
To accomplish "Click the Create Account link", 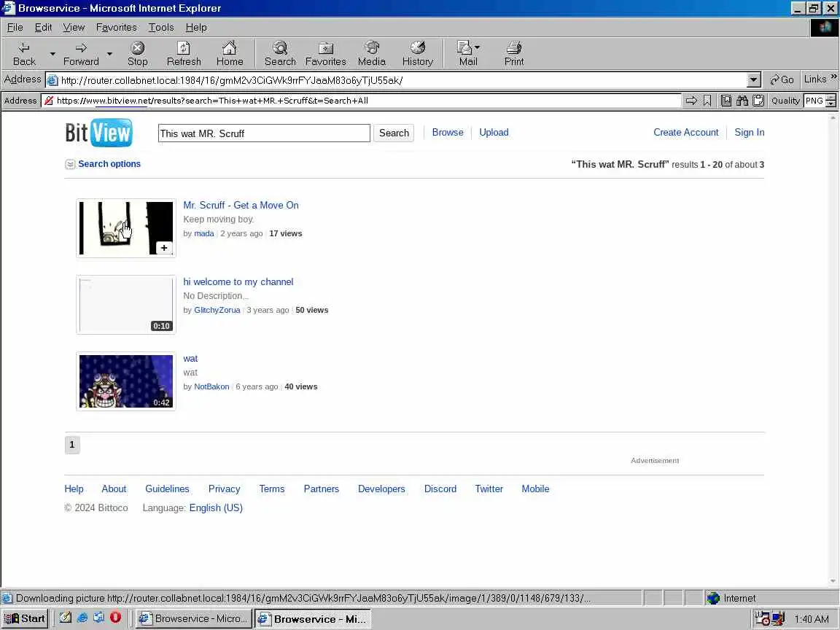I will click(685, 132).
